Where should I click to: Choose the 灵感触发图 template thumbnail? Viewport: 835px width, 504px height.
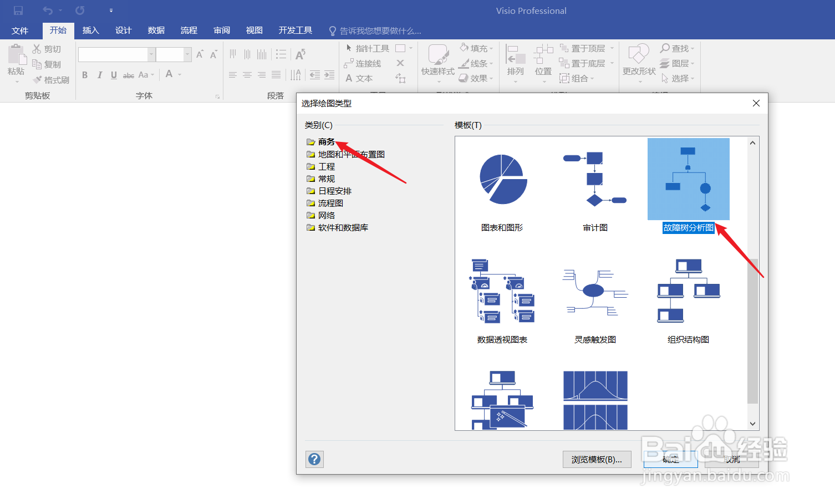click(595, 294)
